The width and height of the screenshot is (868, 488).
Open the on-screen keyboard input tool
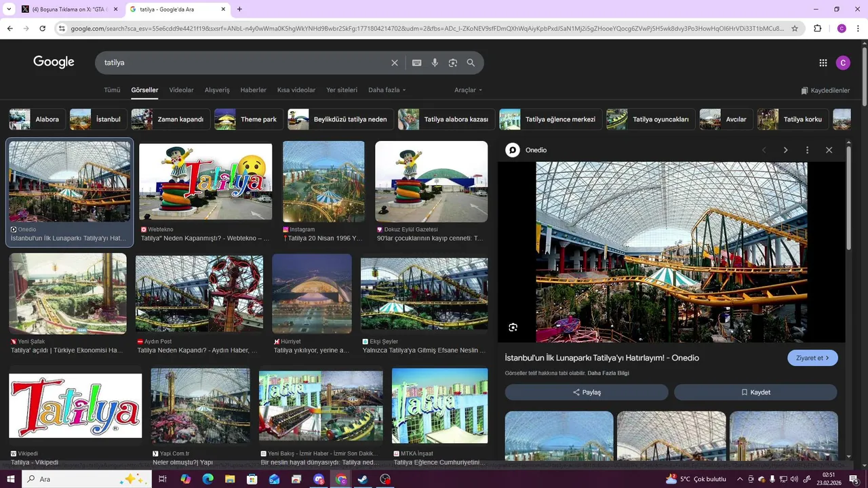tap(416, 62)
